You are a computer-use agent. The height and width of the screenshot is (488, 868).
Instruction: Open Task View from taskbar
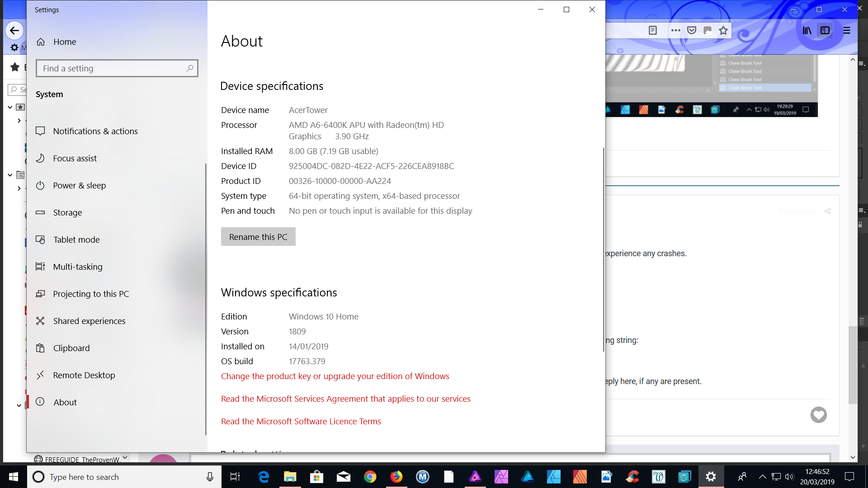tap(235, 477)
